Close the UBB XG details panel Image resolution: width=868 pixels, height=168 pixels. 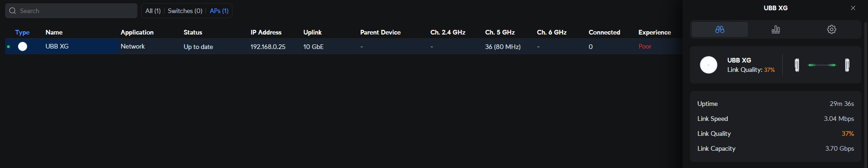[853, 8]
